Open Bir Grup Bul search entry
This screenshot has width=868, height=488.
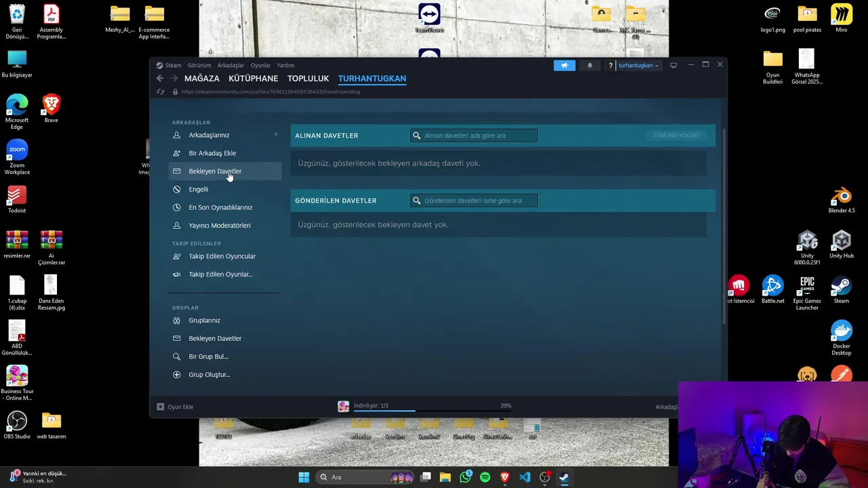click(225, 356)
